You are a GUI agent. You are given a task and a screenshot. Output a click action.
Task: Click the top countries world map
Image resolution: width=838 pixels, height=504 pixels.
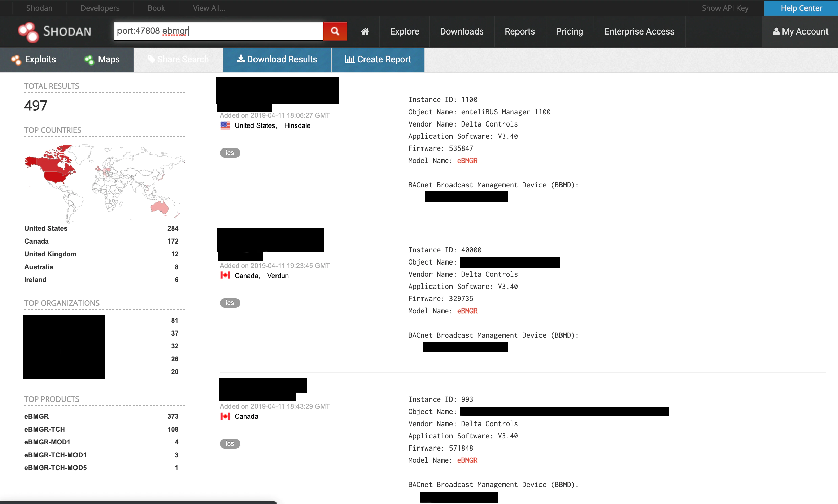[105, 183]
